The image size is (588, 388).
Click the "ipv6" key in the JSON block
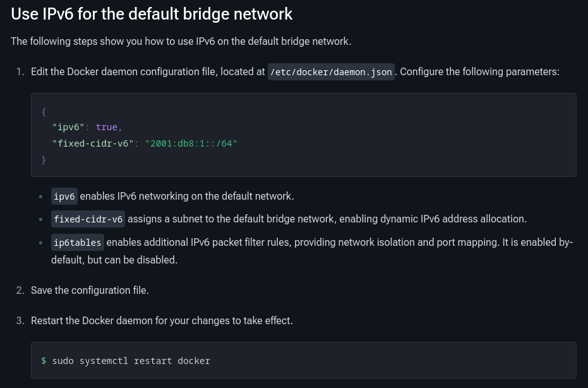click(68, 127)
